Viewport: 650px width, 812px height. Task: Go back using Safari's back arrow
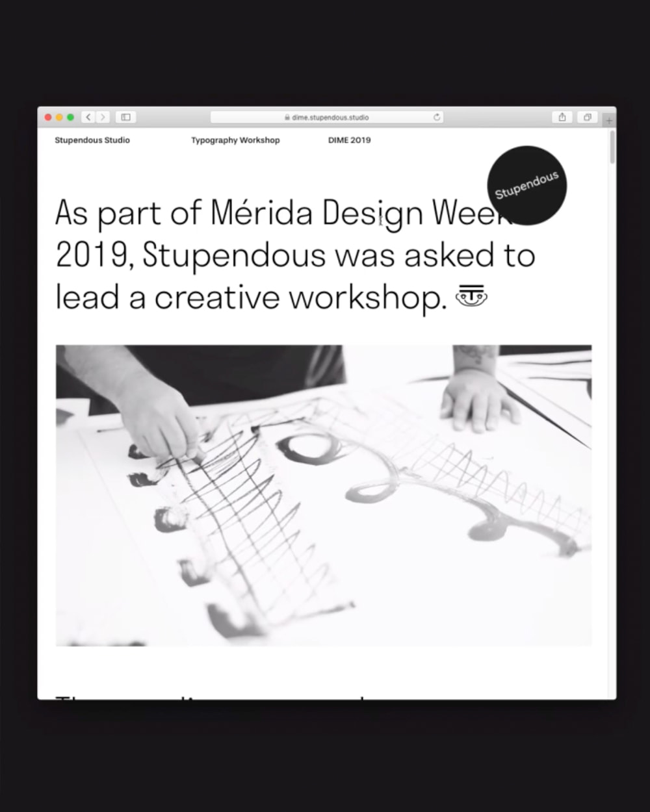pos(88,118)
